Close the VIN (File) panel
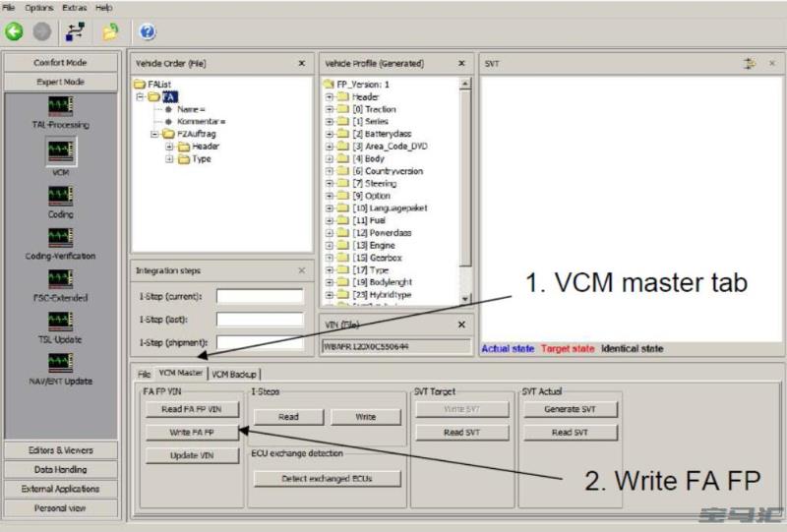This screenshot has width=787, height=532. pyautogui.click(x=461, y=325)
